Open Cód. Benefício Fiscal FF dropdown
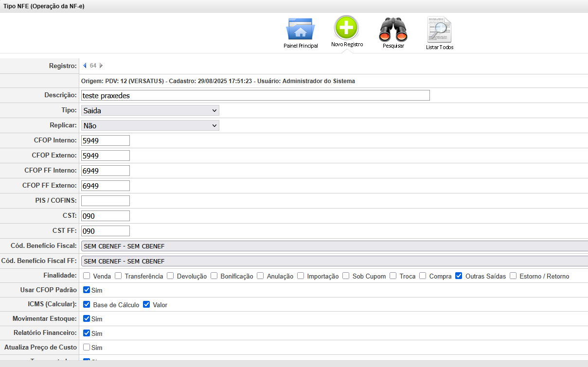The width and height of the screenshot is (588, 367). (x=334, y=261)
